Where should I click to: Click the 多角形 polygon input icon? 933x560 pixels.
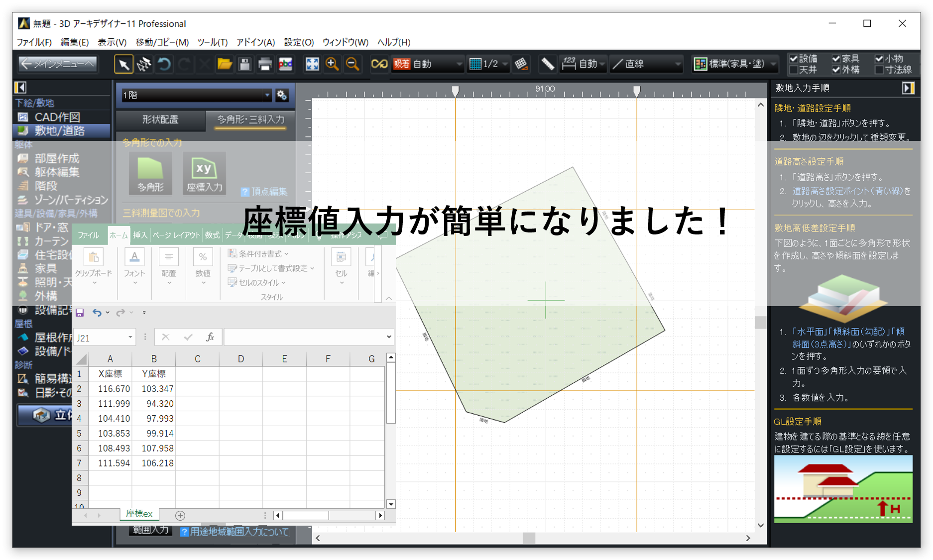click(150, 173)
